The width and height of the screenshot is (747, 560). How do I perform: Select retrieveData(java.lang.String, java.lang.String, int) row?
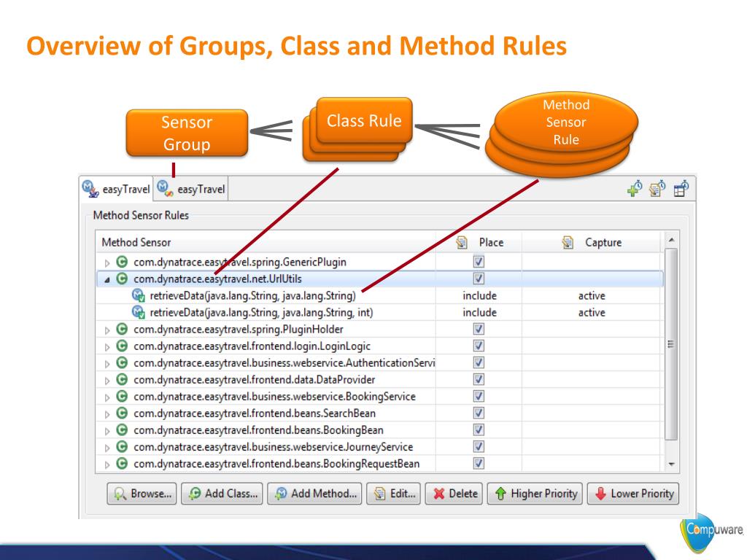[379, 312]
